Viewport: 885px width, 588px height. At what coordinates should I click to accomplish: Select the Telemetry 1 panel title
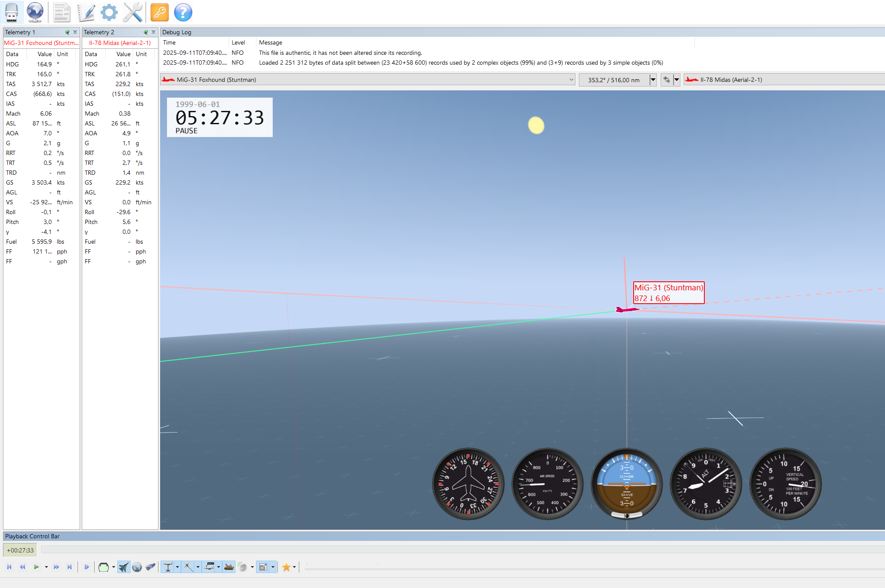tap(20, 32)
